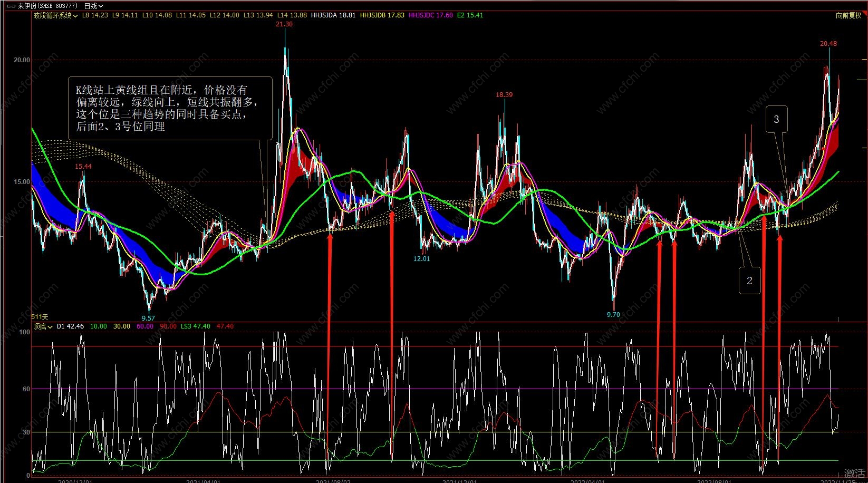This screenshot has width=868, height=483.
Task: Click the 15.00 price axis label
Action: [22, 182]
